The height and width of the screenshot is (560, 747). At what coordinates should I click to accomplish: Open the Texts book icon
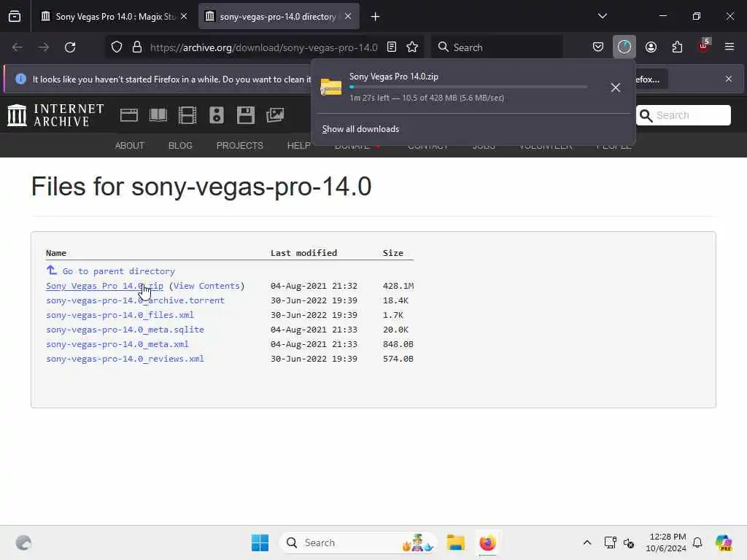pos(158,115)
